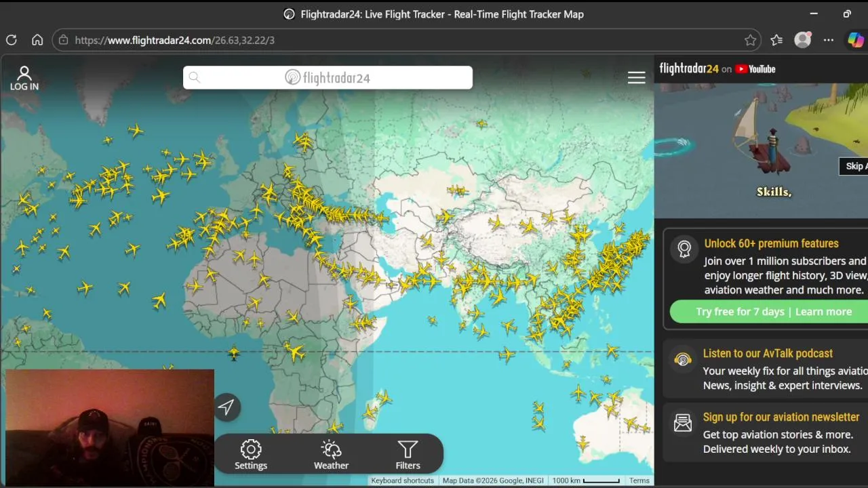The image size is (868, 488).
Task: Open the browser Favorites list
Action: tap(776, 40)
